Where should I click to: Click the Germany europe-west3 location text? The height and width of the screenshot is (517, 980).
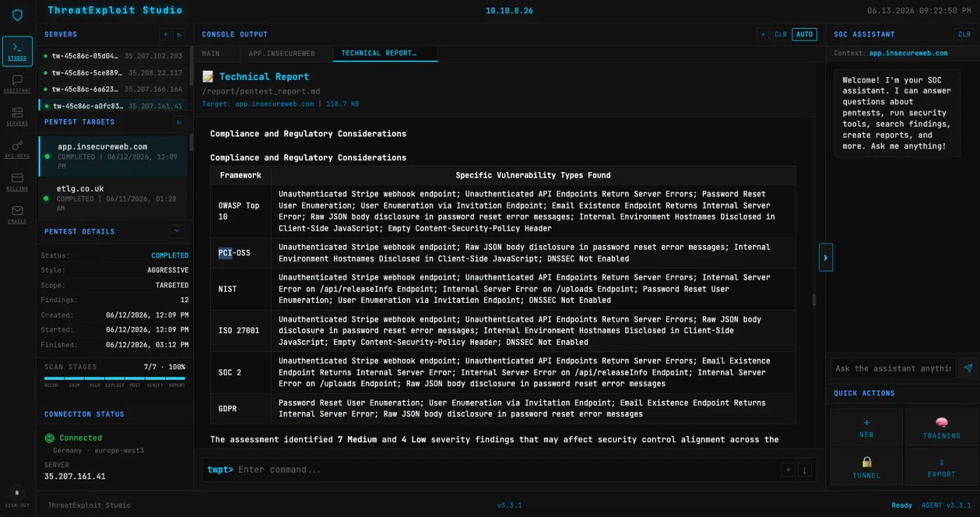pos(99,451)
